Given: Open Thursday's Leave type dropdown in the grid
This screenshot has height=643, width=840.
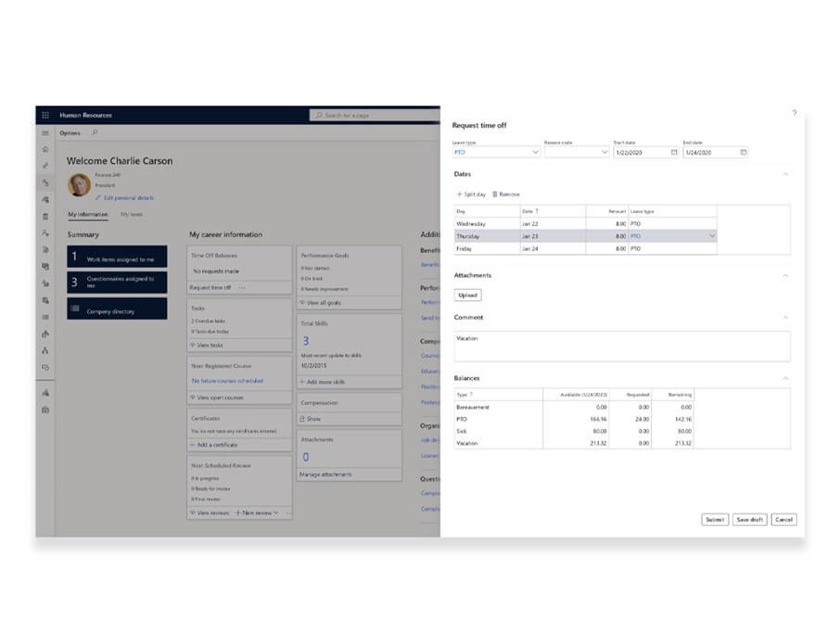Looking at the screenshot, I should [x=710, y=236].
